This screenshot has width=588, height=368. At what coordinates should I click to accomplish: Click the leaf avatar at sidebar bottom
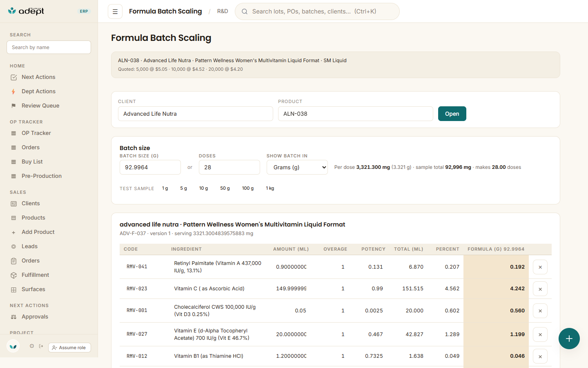[x=13, y=347]
